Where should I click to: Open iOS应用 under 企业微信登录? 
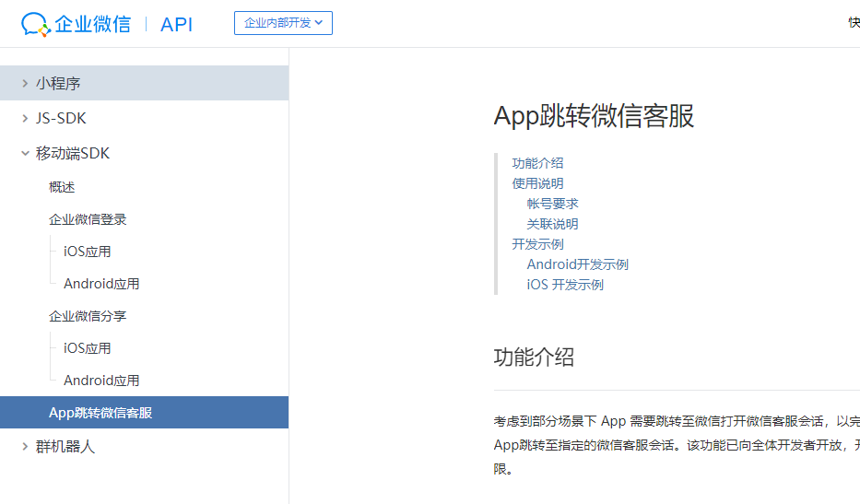tap(88, 252)
